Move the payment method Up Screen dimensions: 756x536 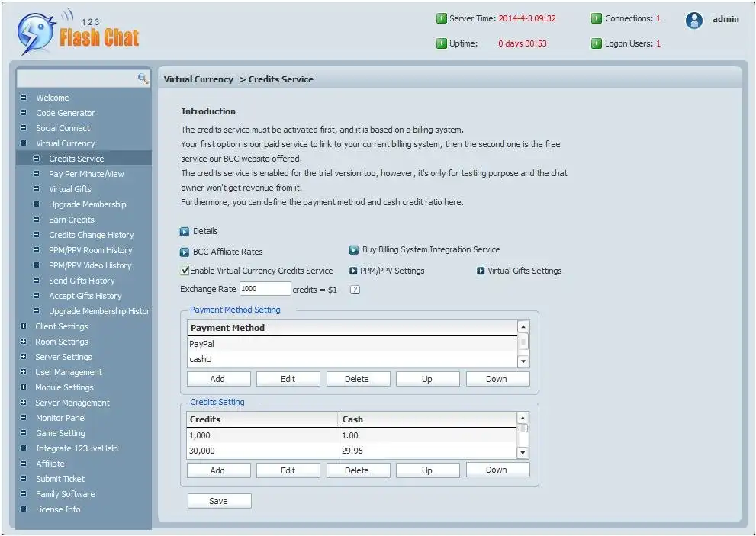428,379
